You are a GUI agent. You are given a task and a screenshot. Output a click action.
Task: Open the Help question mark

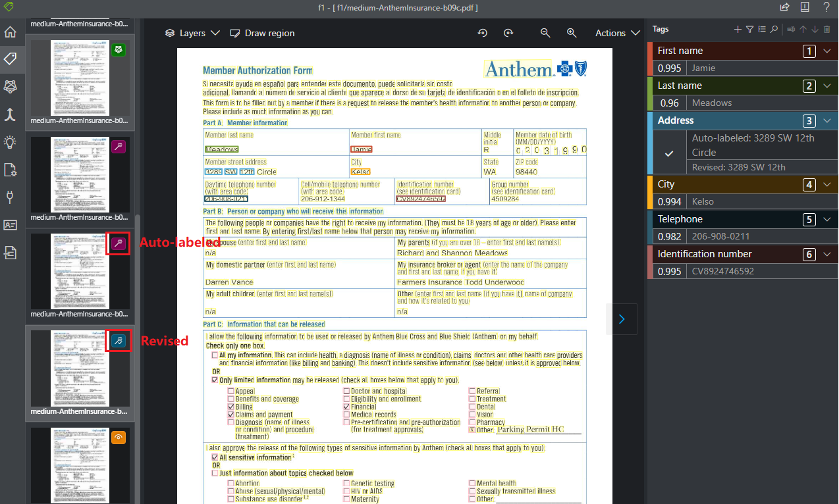click(826, 7)
